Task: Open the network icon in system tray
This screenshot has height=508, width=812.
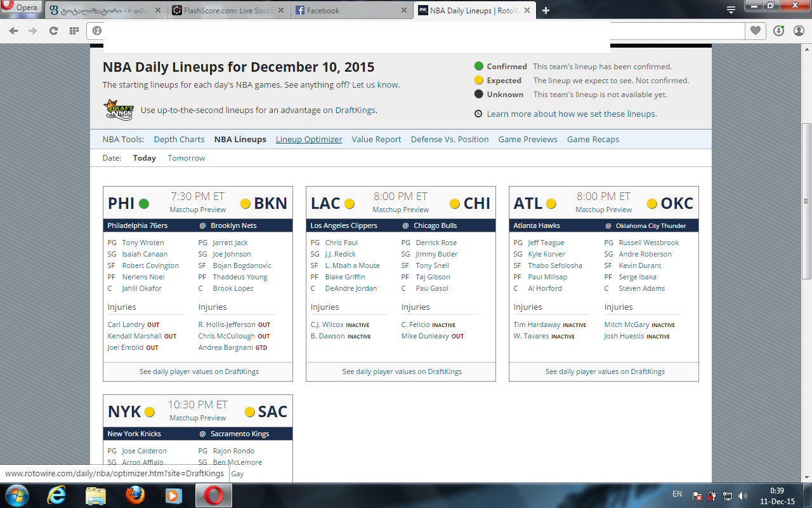Action: click(x=727, y=495)
